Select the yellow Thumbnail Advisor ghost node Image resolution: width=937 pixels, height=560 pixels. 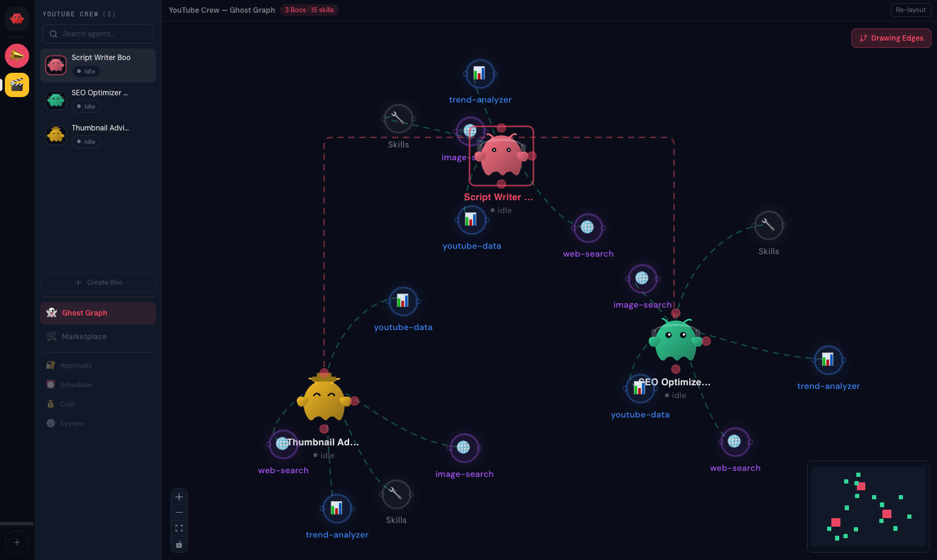tap(324, 399)
